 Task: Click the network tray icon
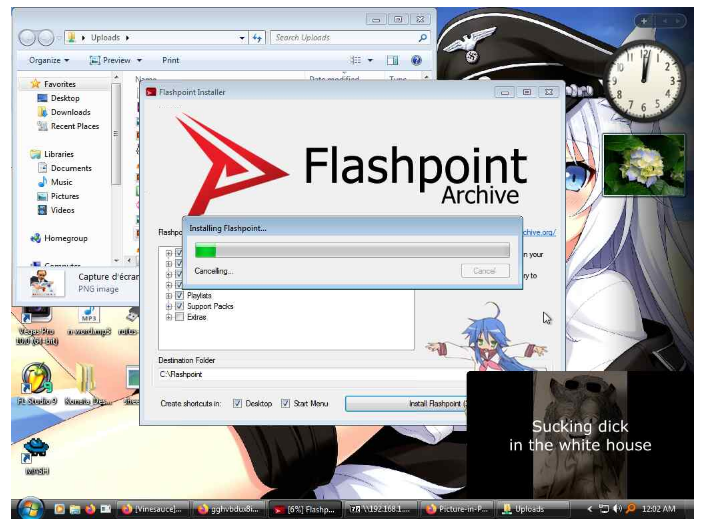point(604,509)
